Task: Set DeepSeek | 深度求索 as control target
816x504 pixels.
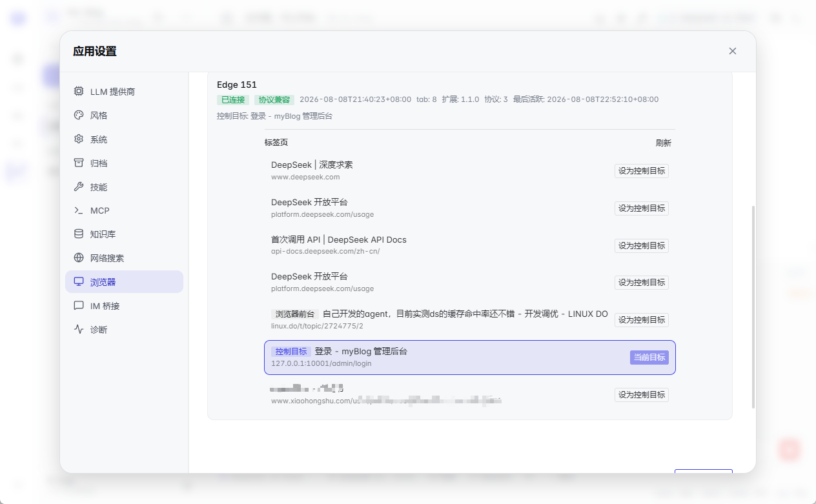Action: [642, 171]
